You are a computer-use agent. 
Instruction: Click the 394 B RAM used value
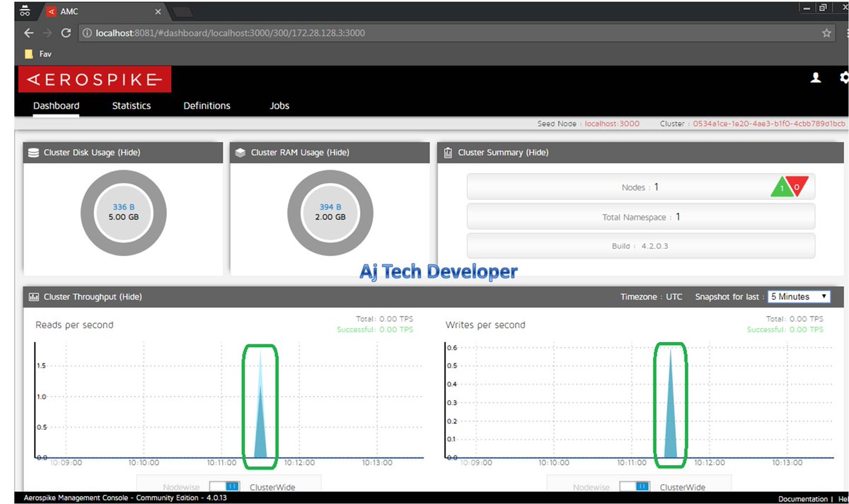pyautogui.click(x=330, y=207)
